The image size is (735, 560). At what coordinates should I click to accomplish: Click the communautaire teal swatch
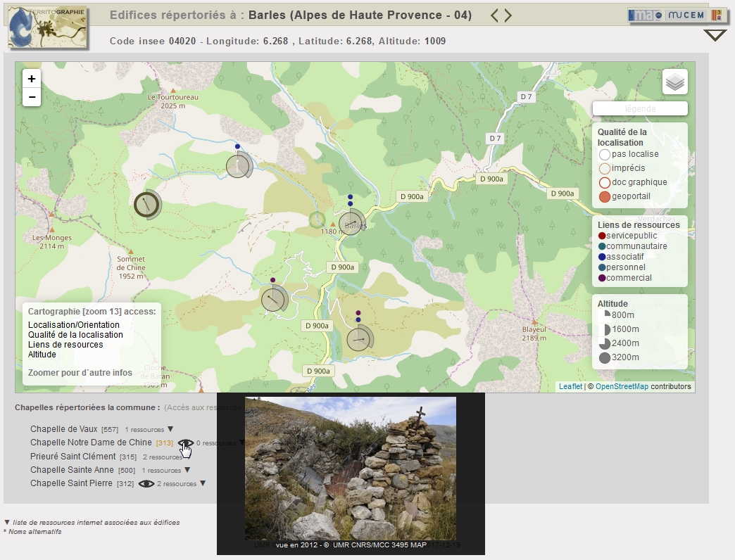[603, 246]
